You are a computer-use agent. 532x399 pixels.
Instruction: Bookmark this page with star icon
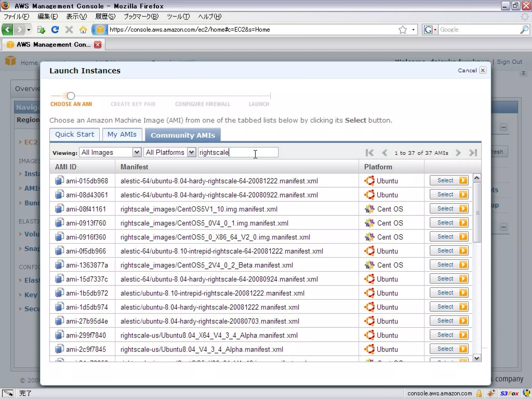(403, 30)
